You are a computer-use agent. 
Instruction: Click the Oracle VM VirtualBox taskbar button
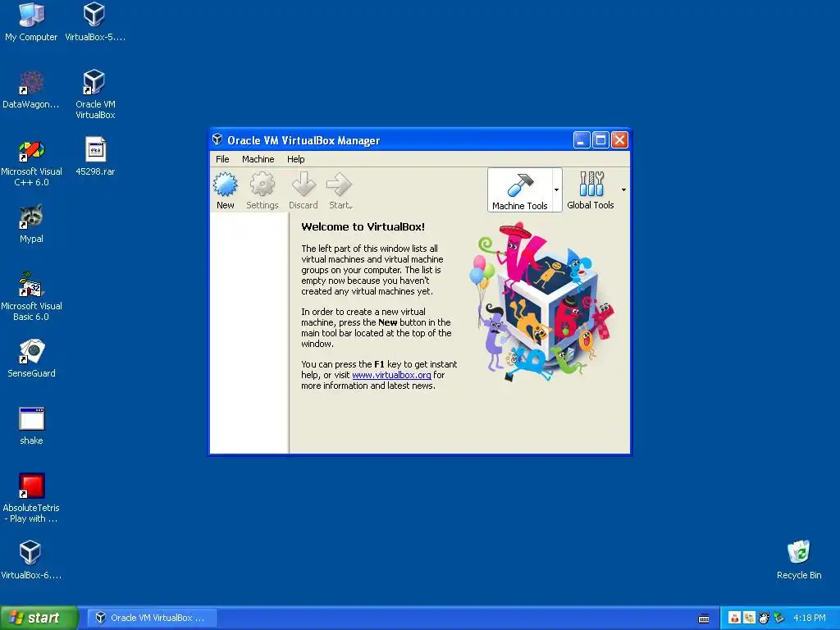(x=152, y=618)
